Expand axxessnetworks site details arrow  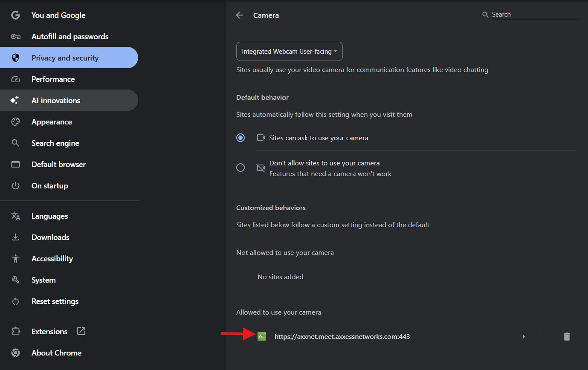coord(524,336)
